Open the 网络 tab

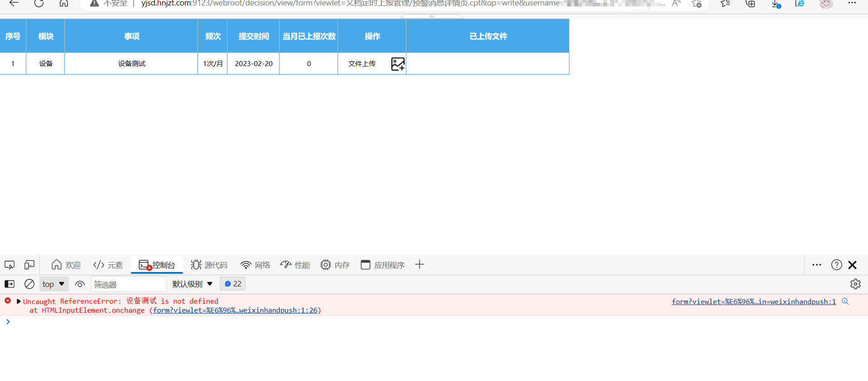256,265
